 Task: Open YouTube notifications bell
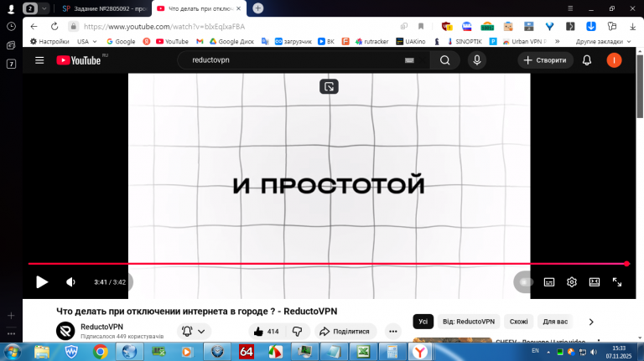point(587,60)
